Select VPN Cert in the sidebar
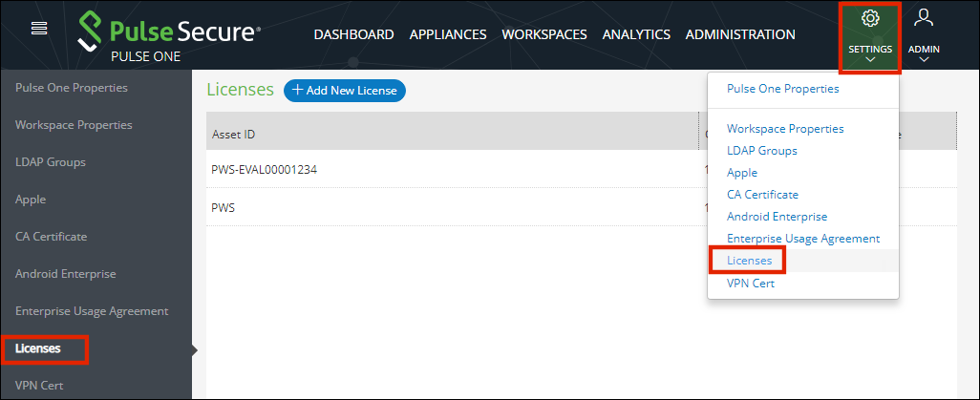 (39, 385)
